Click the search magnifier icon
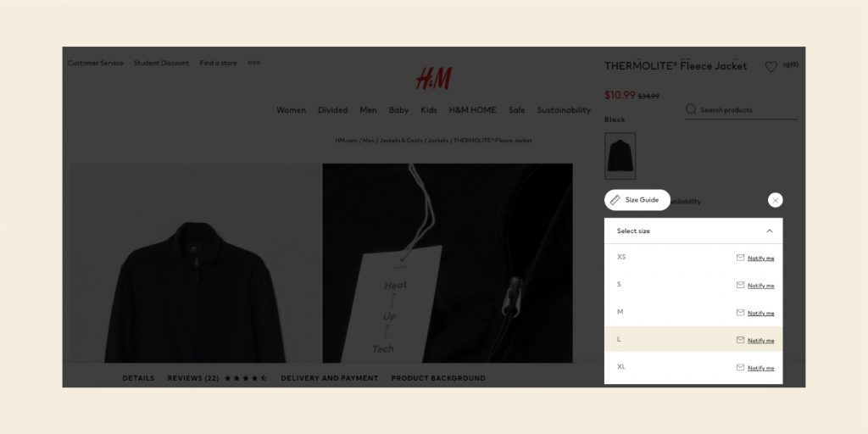This screenshot has width=868, height=434. coord(690,109)
